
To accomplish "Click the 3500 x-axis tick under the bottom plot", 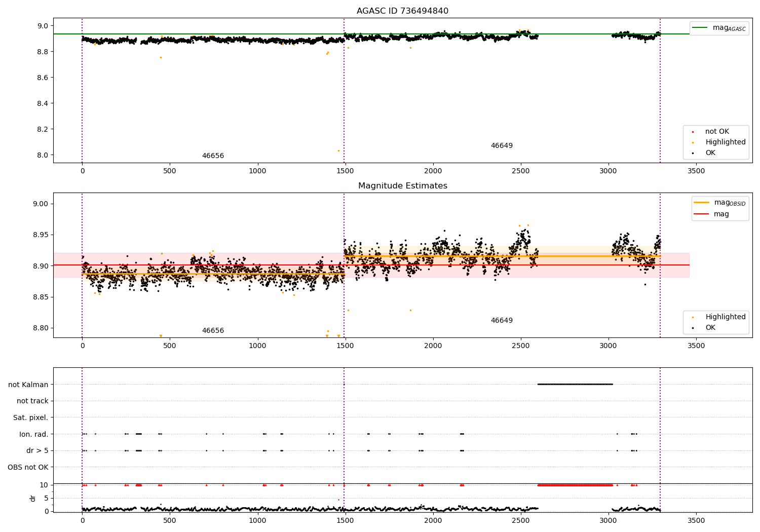I will pyautogui.click(x=696, y=521).
